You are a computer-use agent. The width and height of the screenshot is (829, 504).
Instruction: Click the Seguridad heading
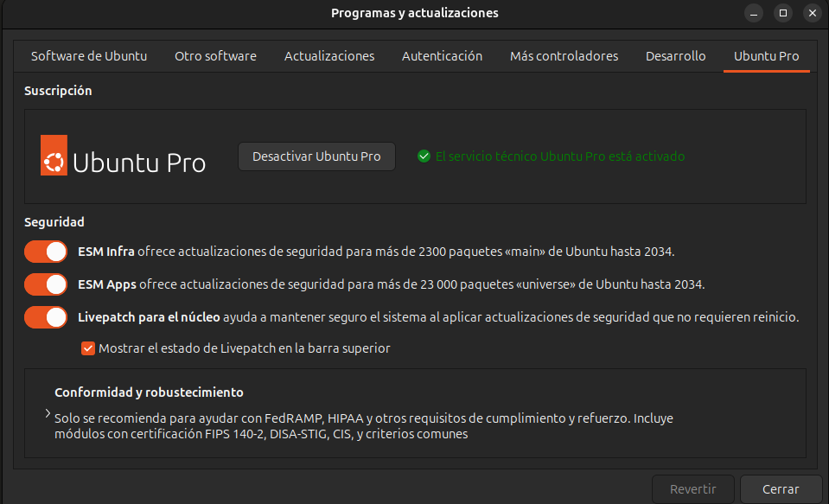point(54,222)
